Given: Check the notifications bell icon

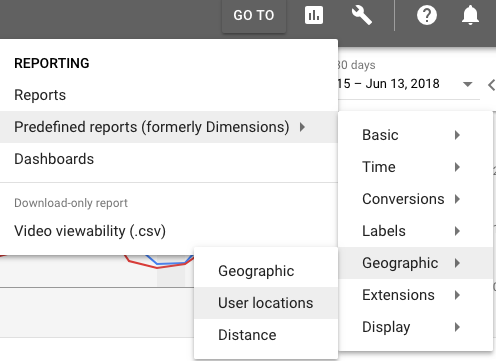Looking at the screenshot, I should pos(470,15).
